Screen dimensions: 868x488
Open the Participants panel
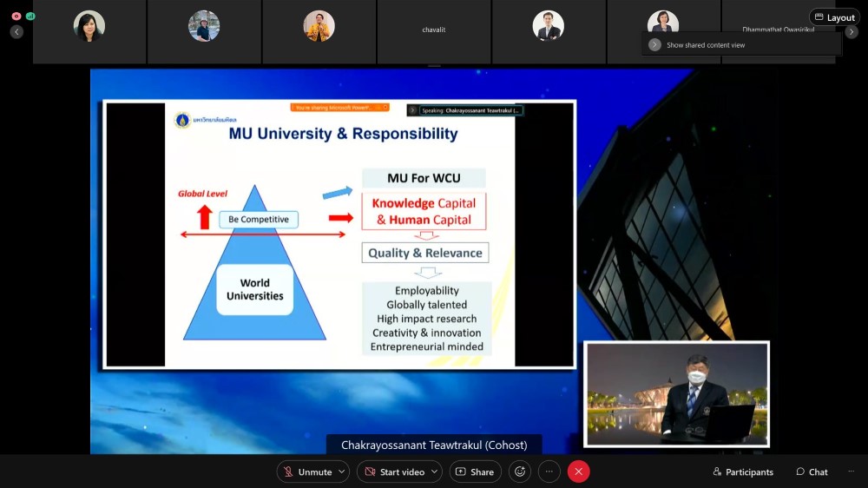tap(743, 472)
